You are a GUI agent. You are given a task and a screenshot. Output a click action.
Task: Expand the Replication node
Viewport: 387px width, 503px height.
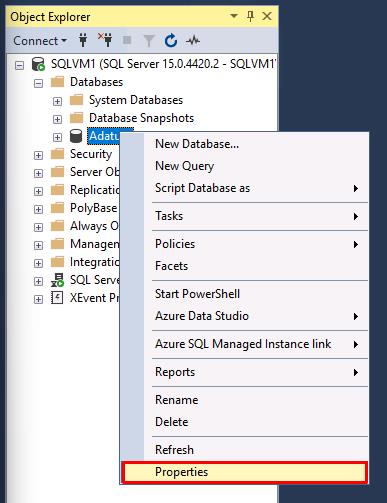[39, 191]
